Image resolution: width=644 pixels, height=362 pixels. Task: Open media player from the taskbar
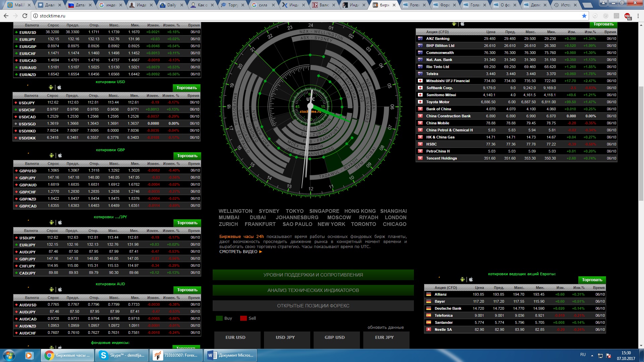click(x=29, y=355)
